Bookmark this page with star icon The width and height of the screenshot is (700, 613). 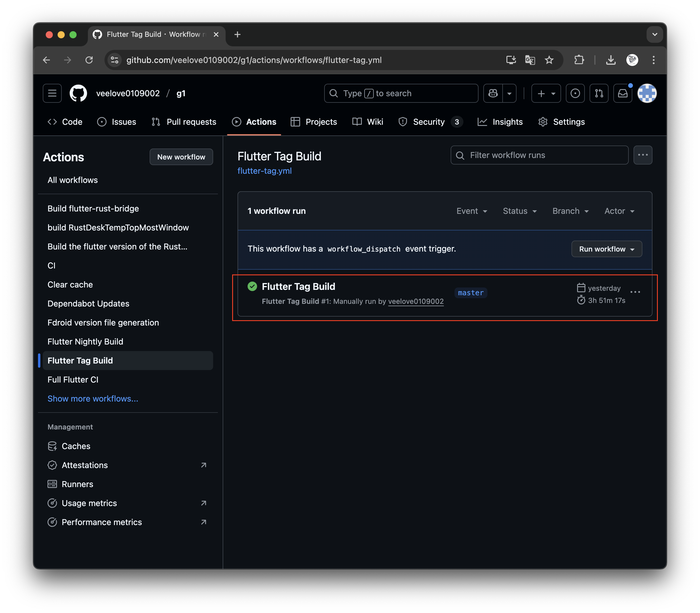[x=549, y=60]
